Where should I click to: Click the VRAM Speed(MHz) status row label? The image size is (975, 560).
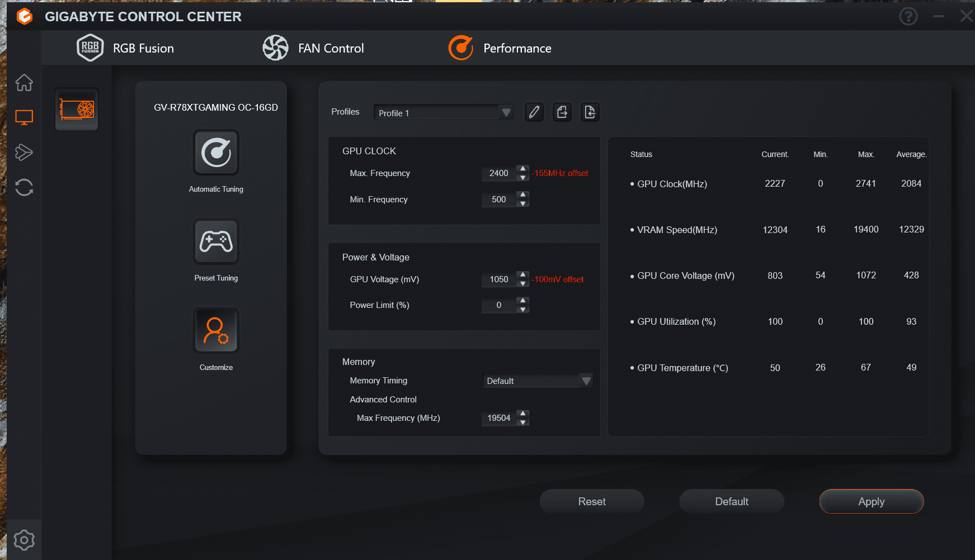pos(677,230)
